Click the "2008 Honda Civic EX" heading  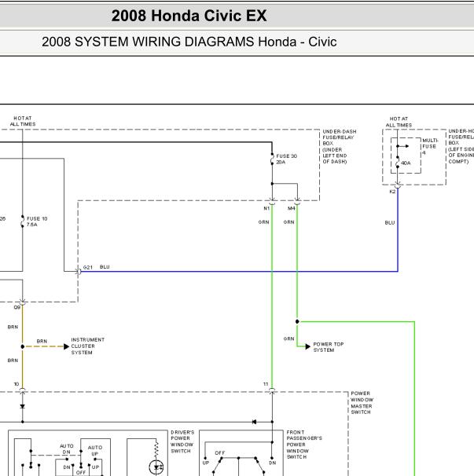(189, 16)
